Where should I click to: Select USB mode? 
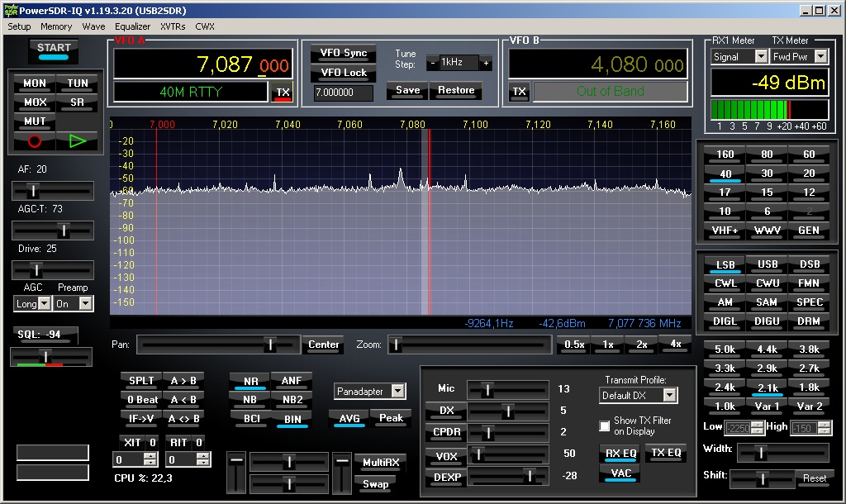coord(767,264)
